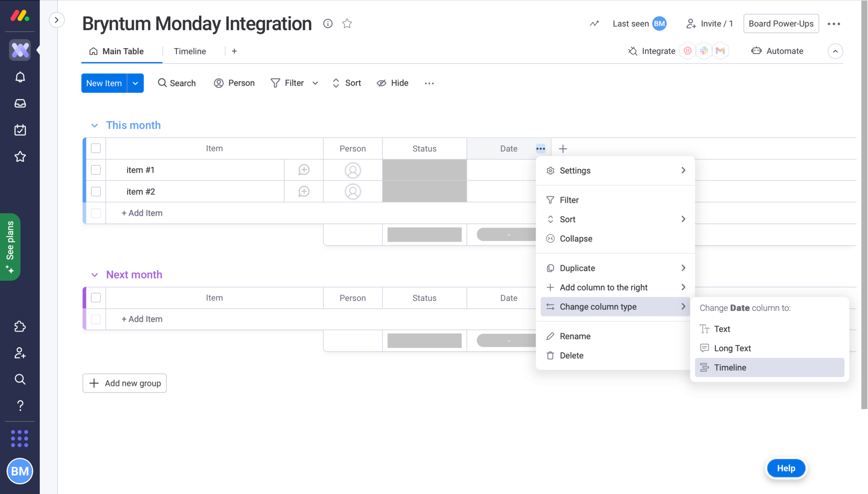Click the See plans side tab
868x494 pixels.
tap(10, 247)
